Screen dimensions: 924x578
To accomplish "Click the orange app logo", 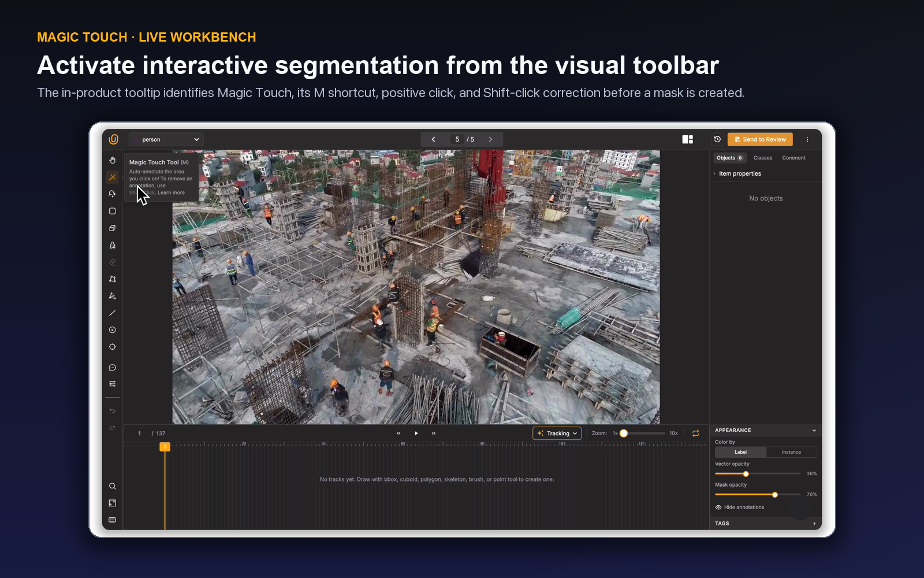I will point(114,139).
